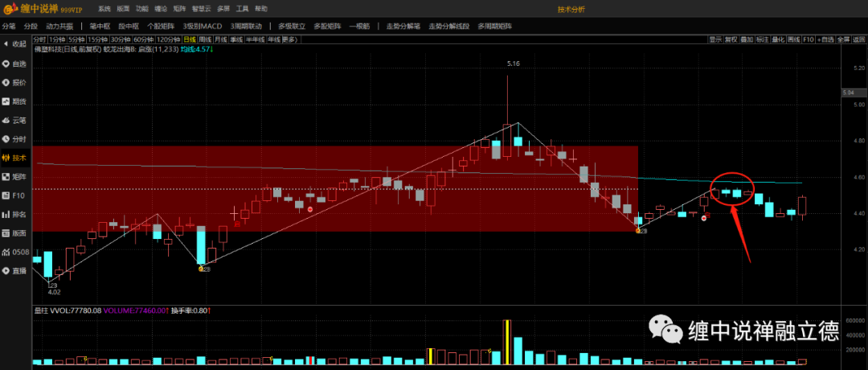
Task: Switch to 30分钟 period tab
Action: click(x=120, y=39)
